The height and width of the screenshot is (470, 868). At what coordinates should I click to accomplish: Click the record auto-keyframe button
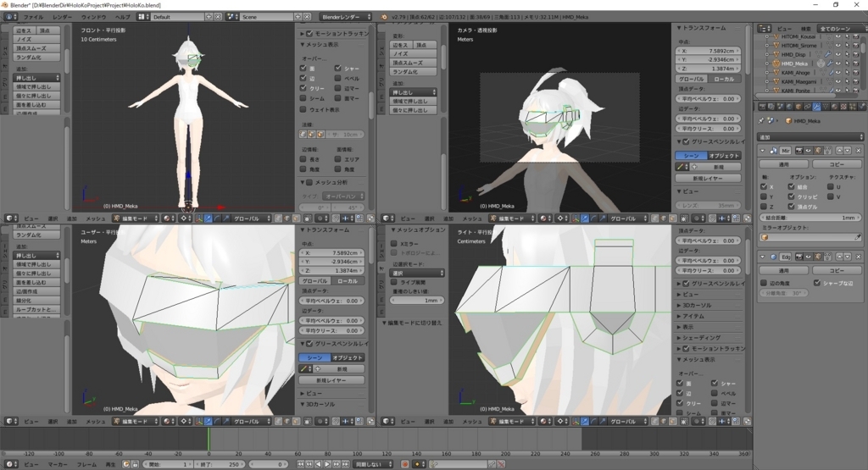pyautogui.click(x=405, y=464)
